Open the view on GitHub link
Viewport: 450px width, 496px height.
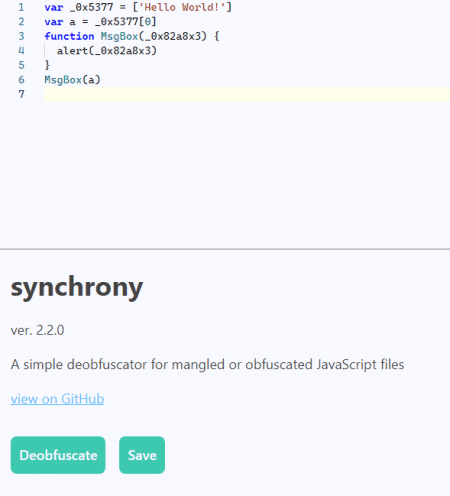click(x=57, y=399)
